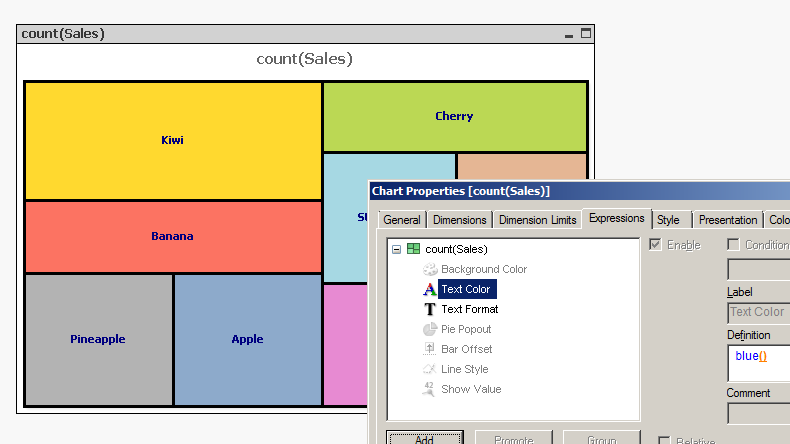Open the Presentation tab
This screenshot has height=444, width=790.
[728, 220]
